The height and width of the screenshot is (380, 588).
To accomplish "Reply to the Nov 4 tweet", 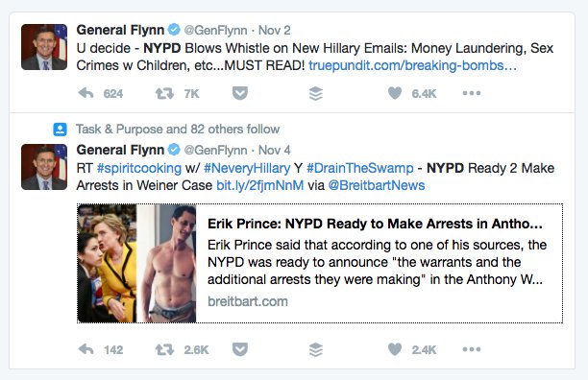I will coord(86,349).
